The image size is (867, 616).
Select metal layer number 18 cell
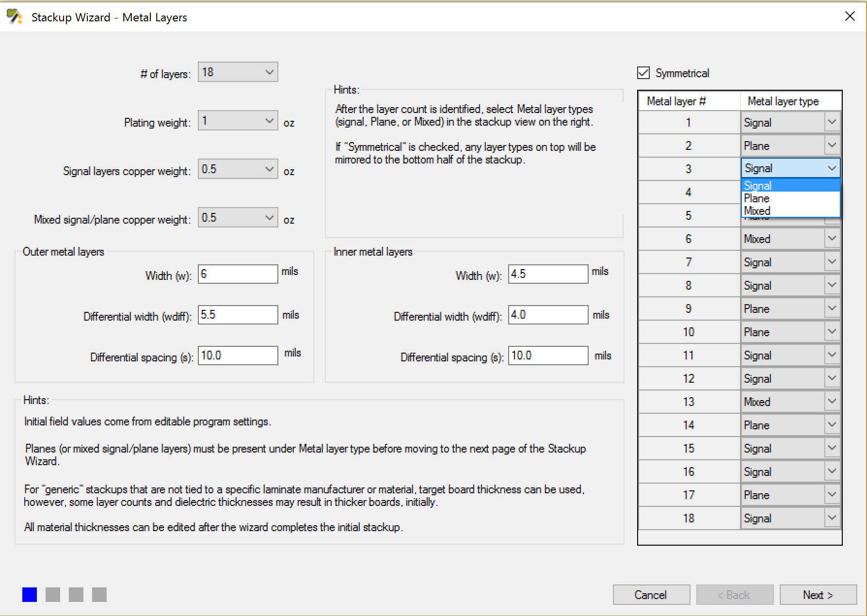[x=689, y=518]
